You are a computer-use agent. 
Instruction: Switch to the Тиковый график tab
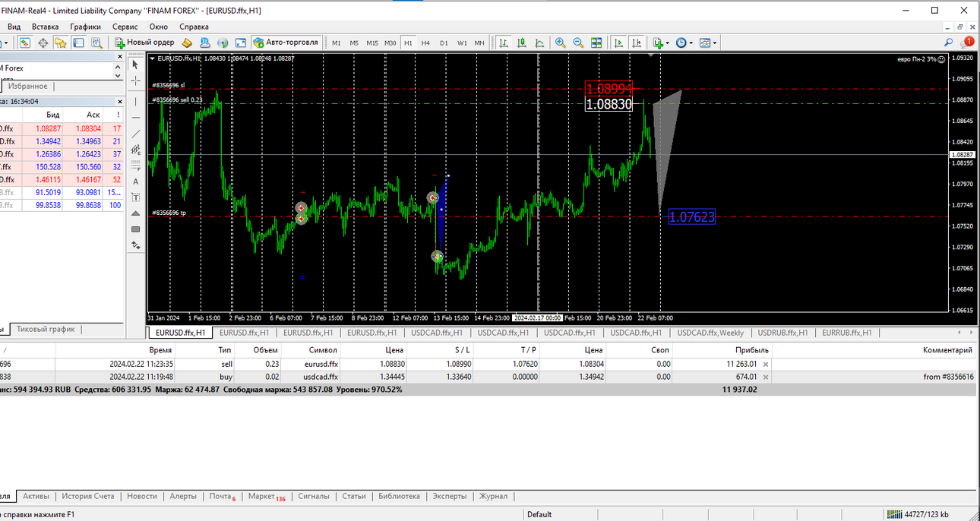46,329
